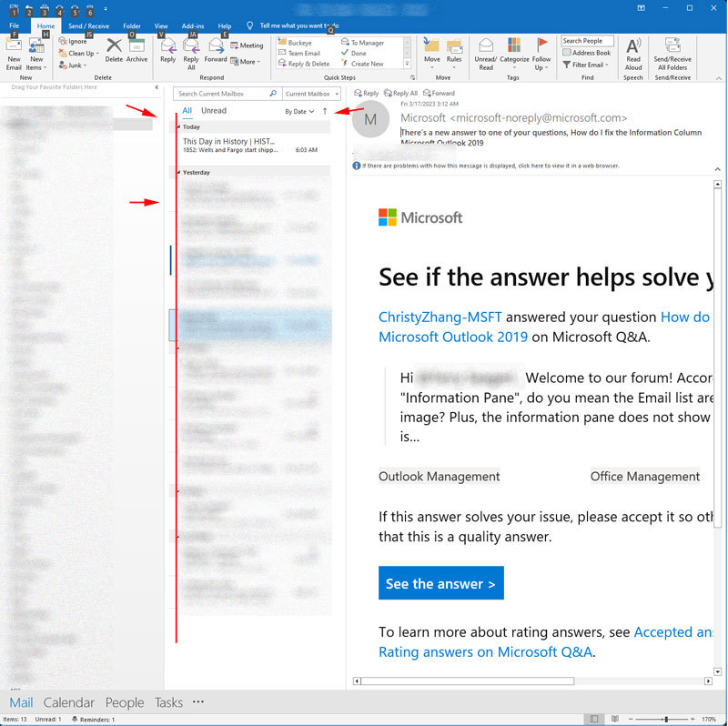
Task: Collapse the Yesterday group
Action: [x=179, y=172]
